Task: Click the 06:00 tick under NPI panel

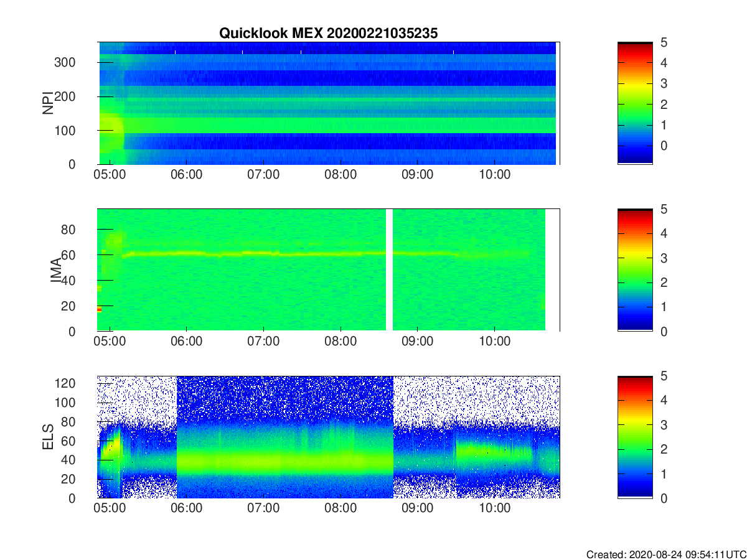Action: tap(186, 175)
